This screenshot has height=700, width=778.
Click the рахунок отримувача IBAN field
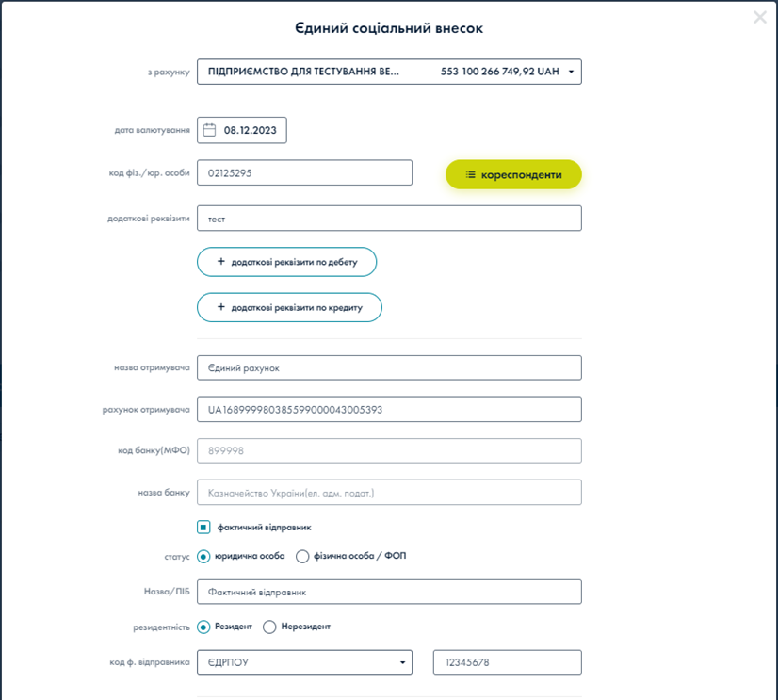click(x=389, y=409)
